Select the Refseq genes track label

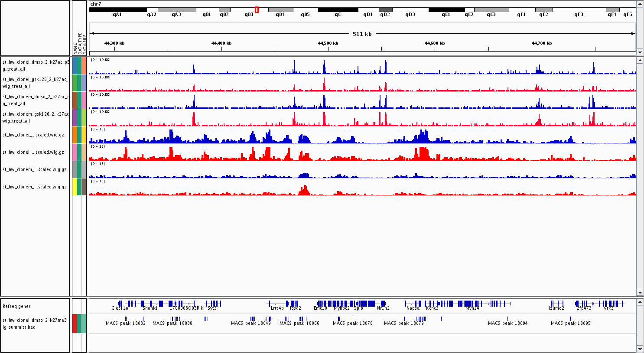(16, 306)
